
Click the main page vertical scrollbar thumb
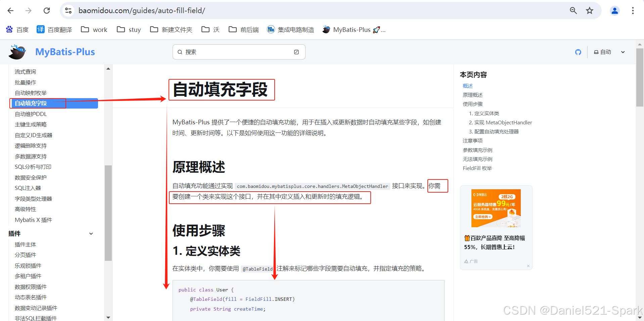pyautogui.click(x=640, y=77)
